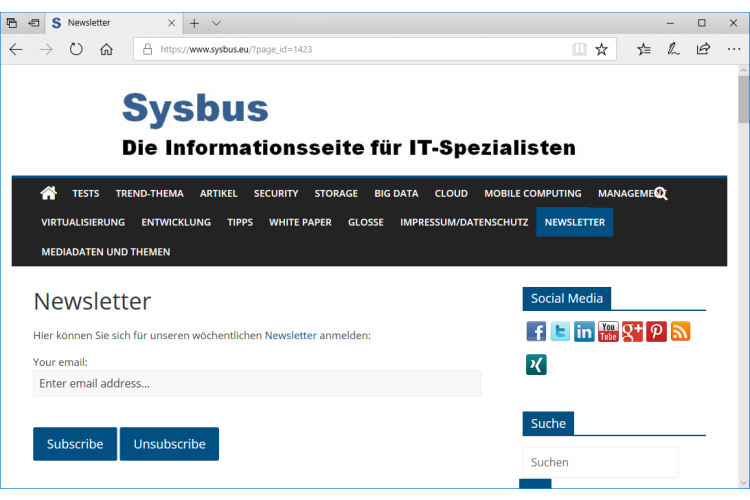
Task: Open the Google+ social media icon
Action: [632, 332]
